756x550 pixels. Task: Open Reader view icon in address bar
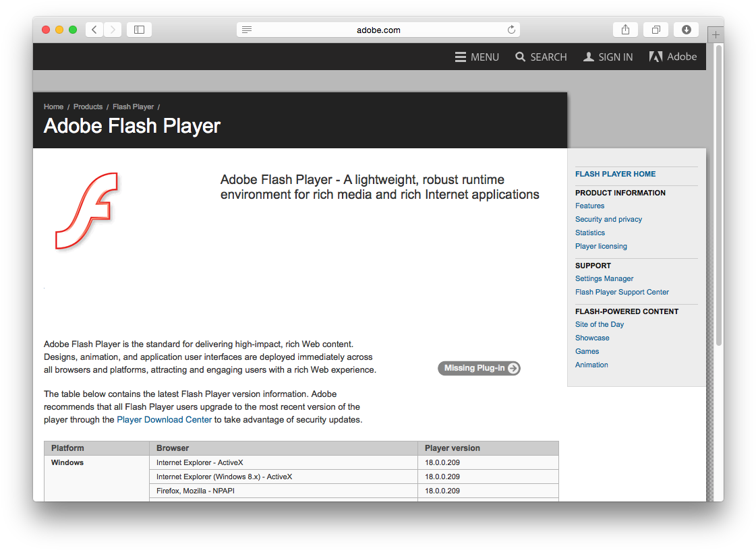pos(247,30)
